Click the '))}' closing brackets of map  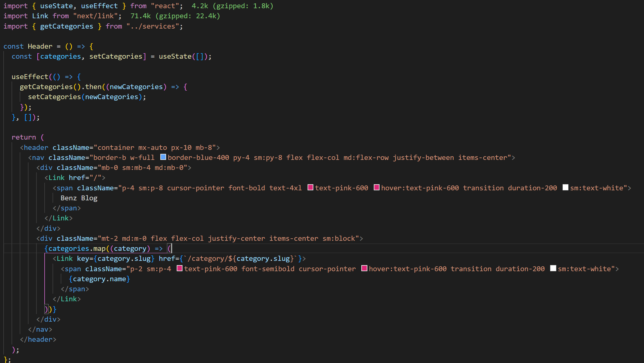tap(50, 309)
